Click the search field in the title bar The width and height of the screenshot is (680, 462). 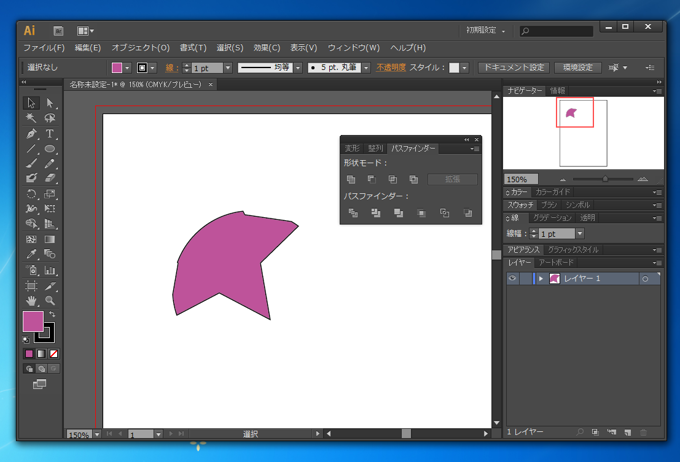[x=556, y=31]
